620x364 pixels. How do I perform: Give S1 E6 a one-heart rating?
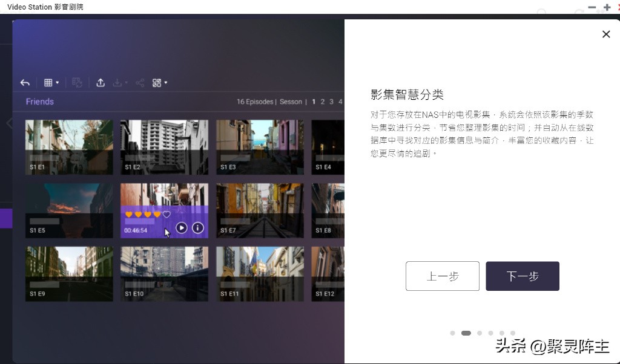point(129,214)
